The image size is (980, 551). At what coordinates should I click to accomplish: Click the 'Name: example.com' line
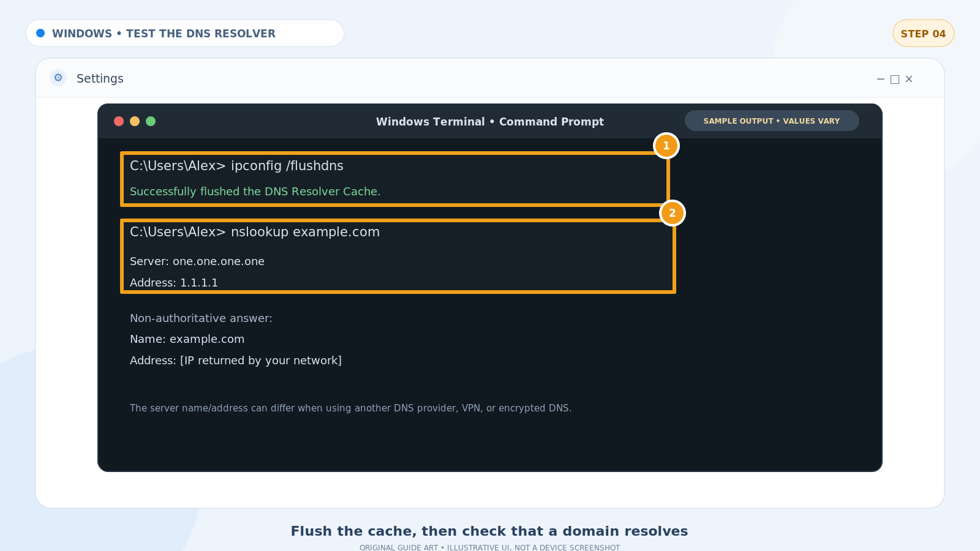coord(187,339)
